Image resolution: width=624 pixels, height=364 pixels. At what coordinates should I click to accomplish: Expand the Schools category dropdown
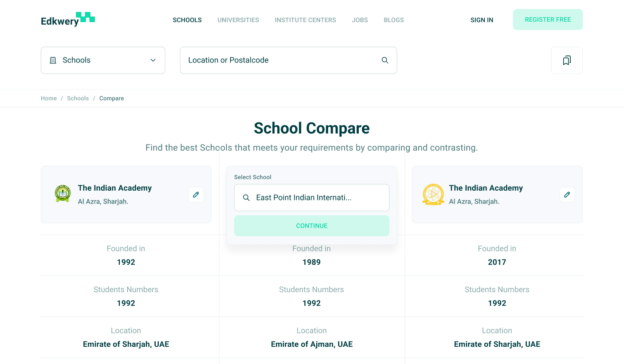(102, 60)
